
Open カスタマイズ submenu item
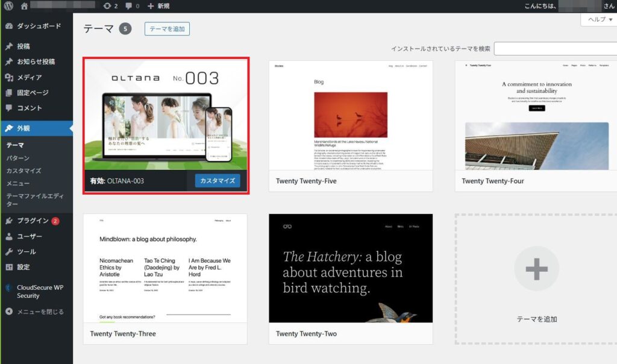tap(23, 171)
